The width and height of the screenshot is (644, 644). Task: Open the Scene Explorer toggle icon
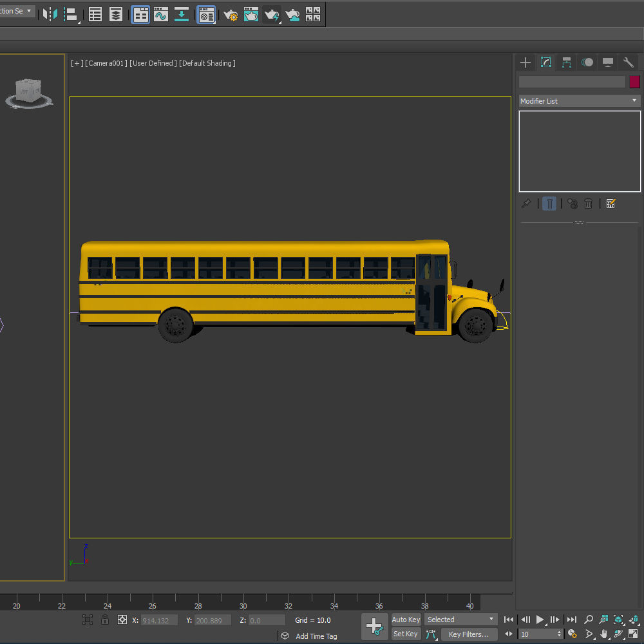[95, 14]
